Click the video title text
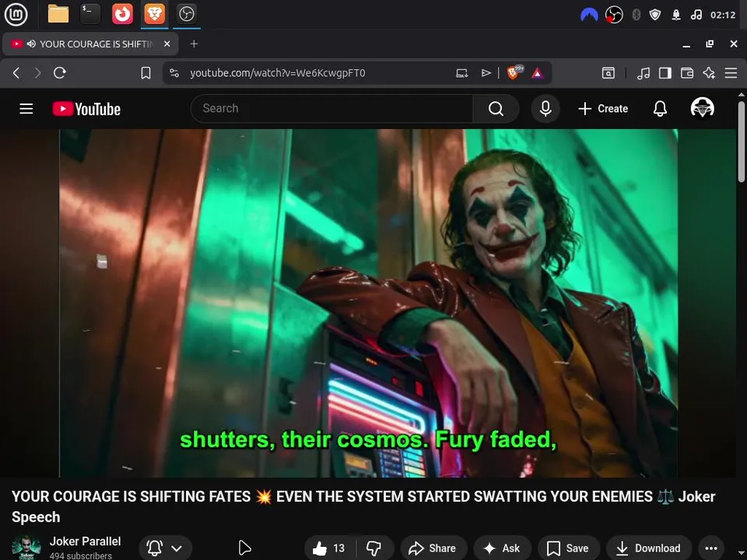The height and width of the screenshot is (560, 747). pyautogui.click(x=363, y=506)
